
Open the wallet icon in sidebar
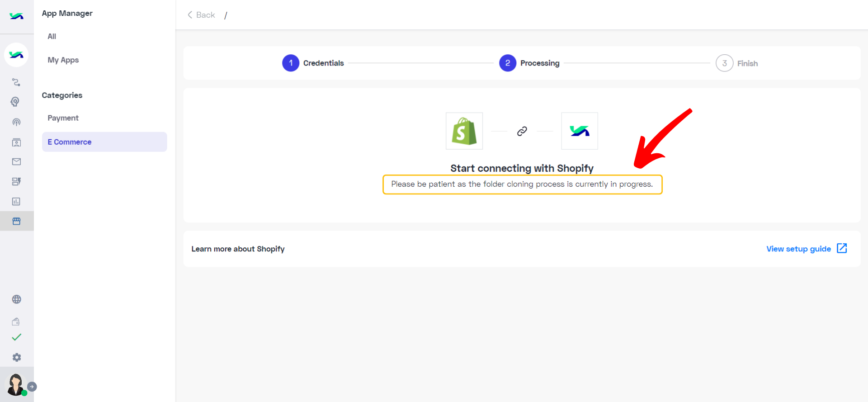point(16,322)
